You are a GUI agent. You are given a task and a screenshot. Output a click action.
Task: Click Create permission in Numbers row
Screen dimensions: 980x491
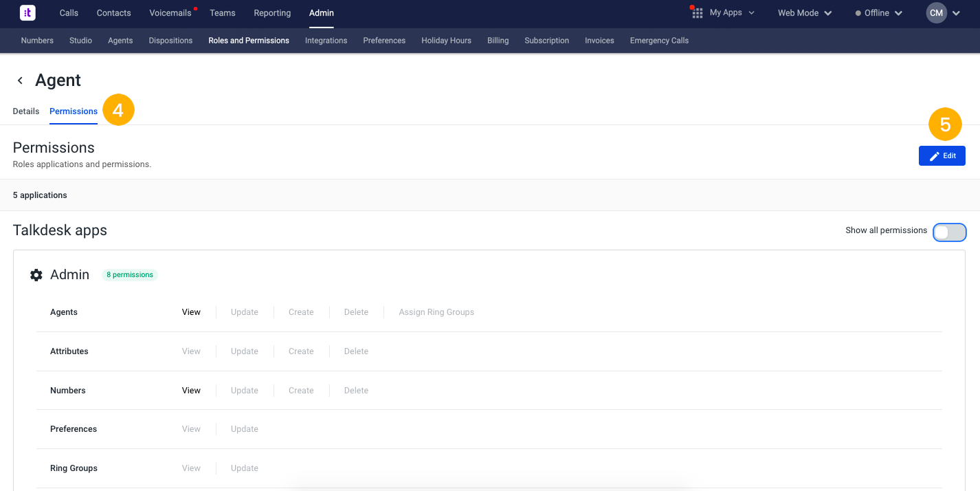(301, 391)
